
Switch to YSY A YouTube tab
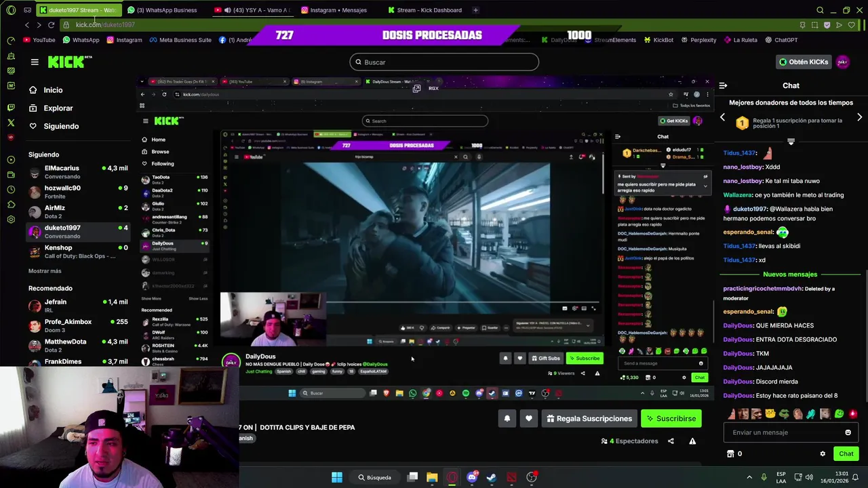(253, 10)
